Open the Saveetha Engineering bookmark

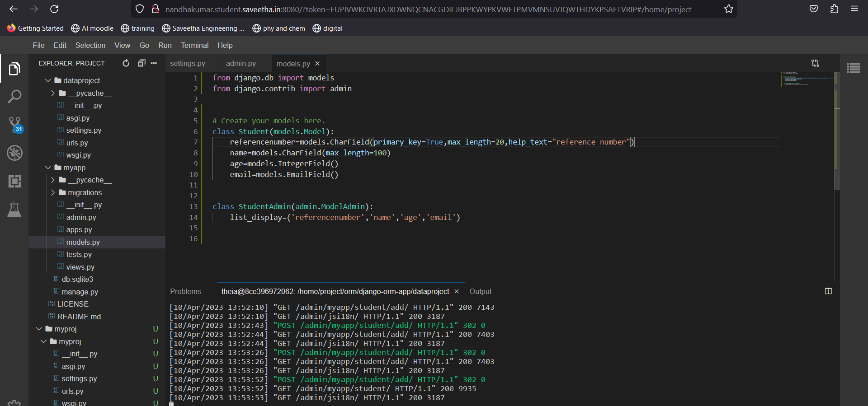coord(203,28)
